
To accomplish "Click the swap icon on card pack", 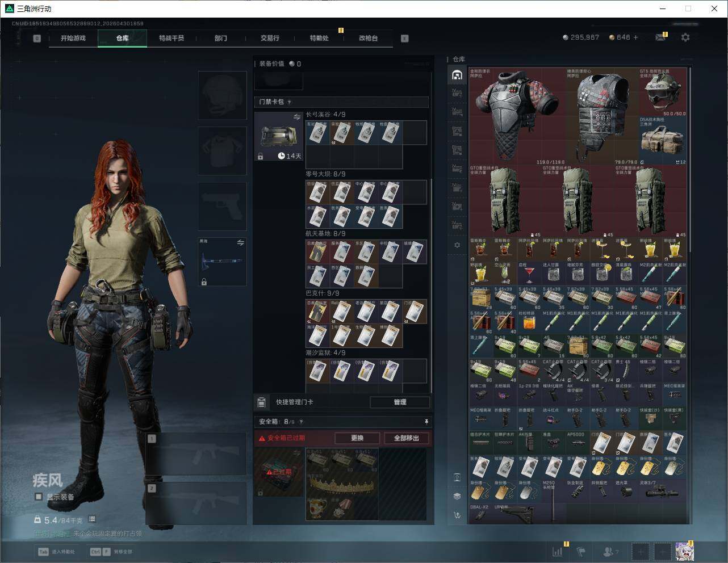I will [297, 117].
